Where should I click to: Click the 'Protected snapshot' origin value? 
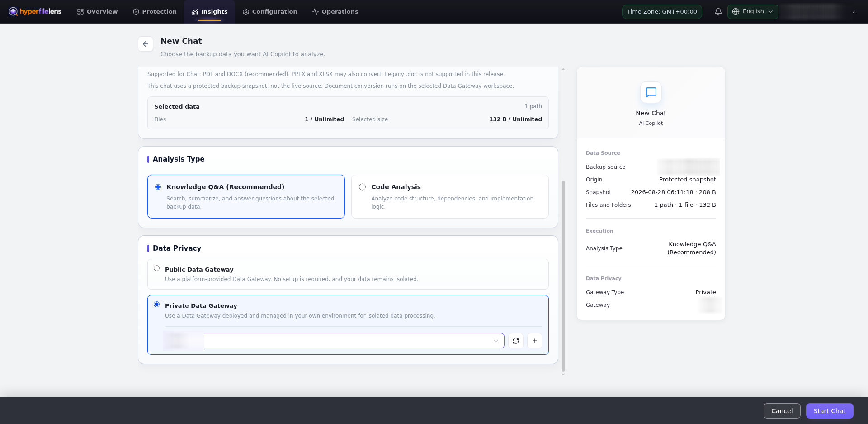click(688, 180)
